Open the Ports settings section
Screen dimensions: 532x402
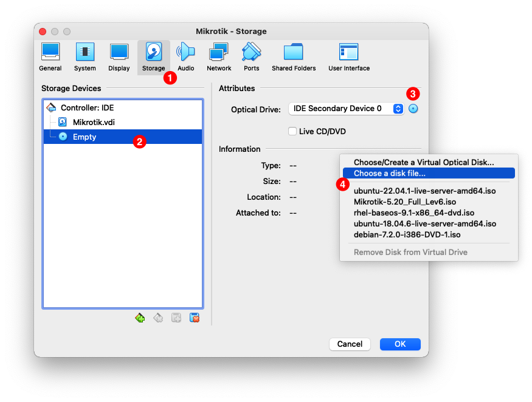click(x=251, y=57)
